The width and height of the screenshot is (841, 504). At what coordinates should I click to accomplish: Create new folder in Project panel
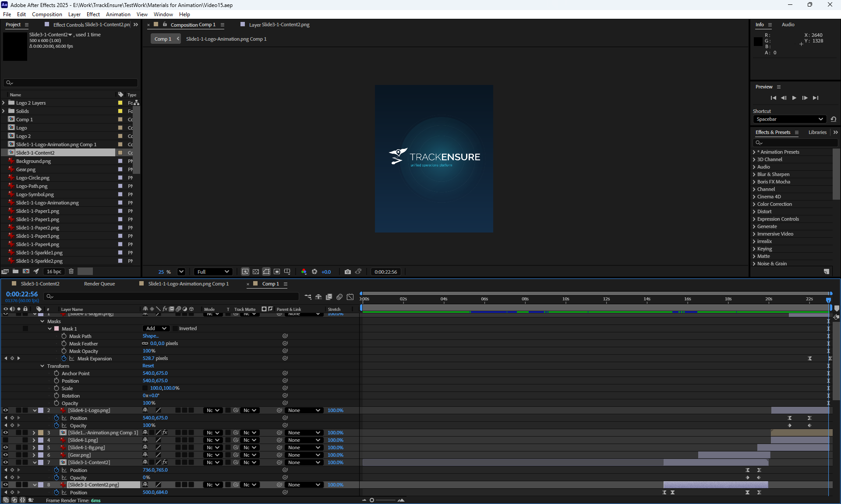pyautogui.click(x=15, y=271)
